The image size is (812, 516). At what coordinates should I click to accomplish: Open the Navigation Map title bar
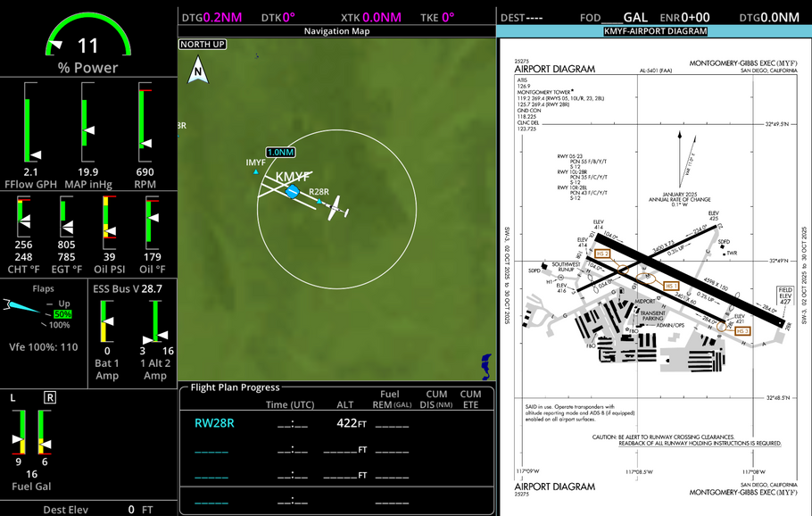[336, 31]
